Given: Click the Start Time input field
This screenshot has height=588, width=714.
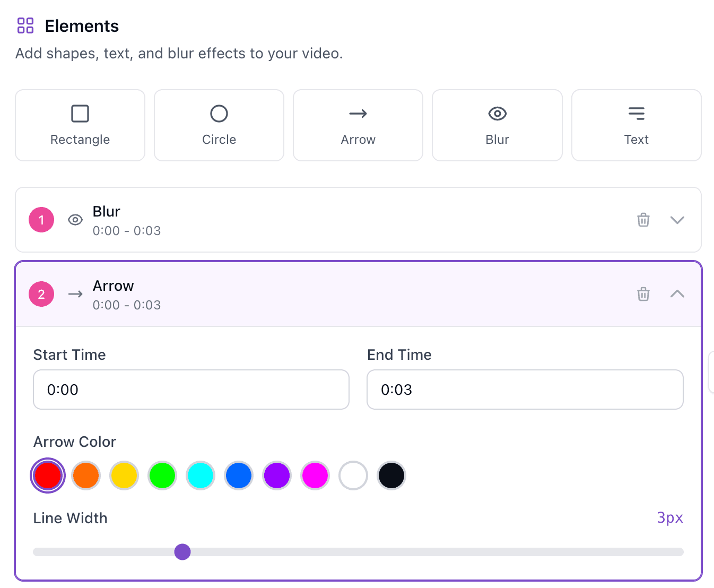Looking at the screenshot, I should 191,390.
